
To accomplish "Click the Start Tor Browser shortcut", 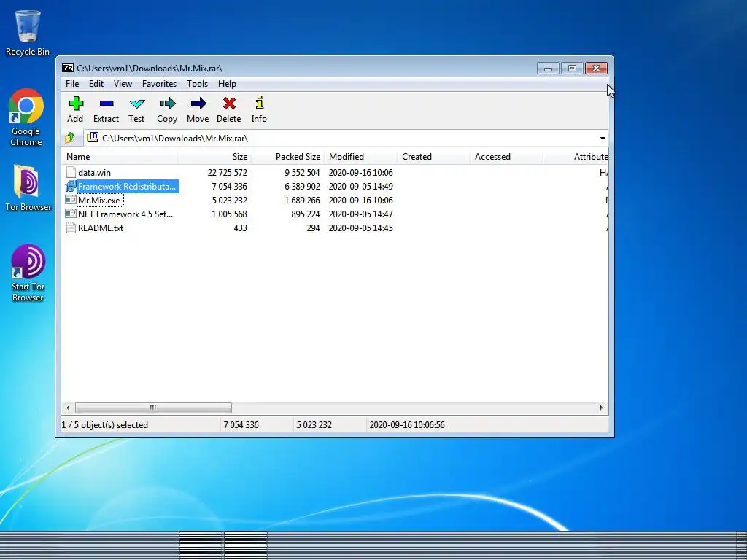I will (28, 262).
